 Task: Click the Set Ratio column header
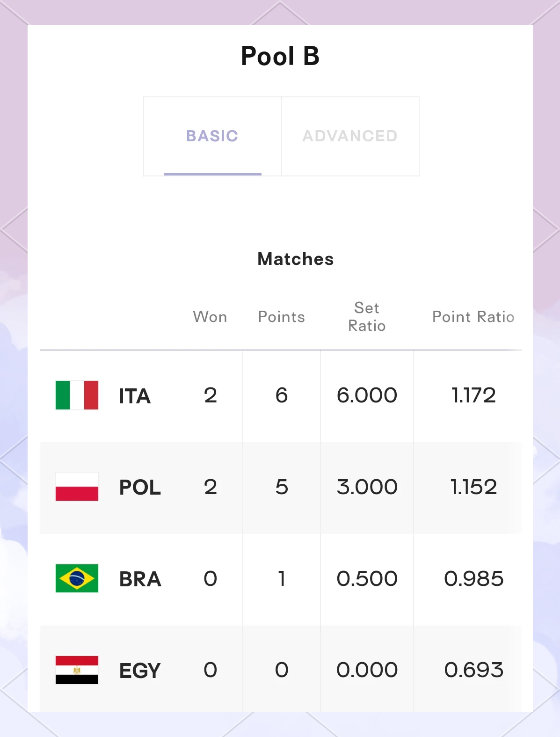coord(367,317)
